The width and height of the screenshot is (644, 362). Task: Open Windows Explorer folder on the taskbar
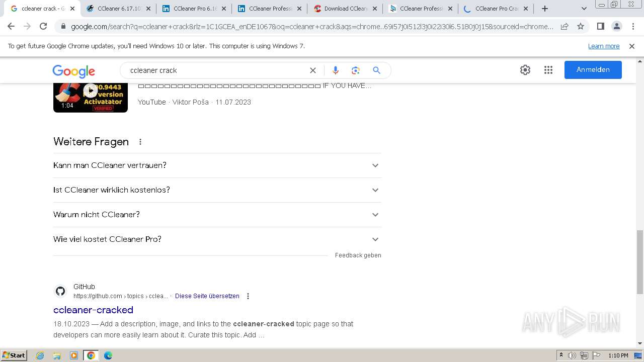tap(57, 355)
